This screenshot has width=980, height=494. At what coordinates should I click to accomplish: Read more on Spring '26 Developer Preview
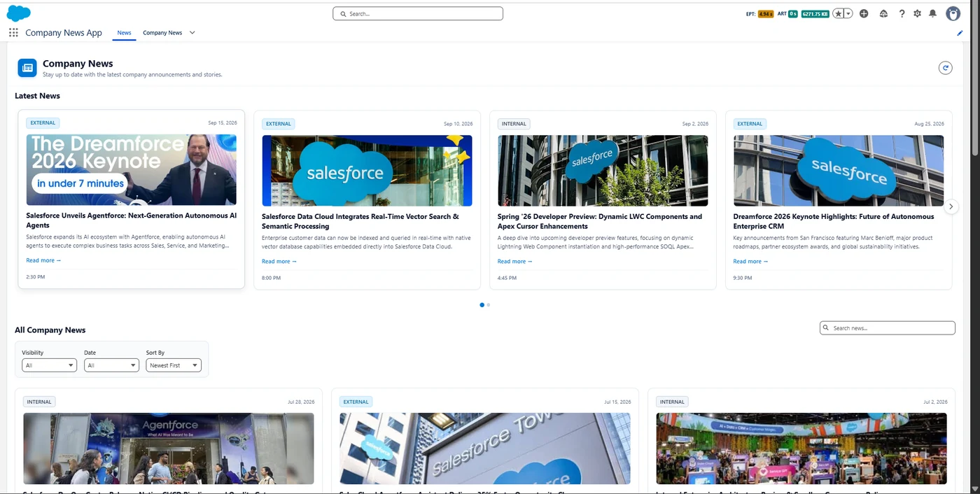tap(515, 262)
